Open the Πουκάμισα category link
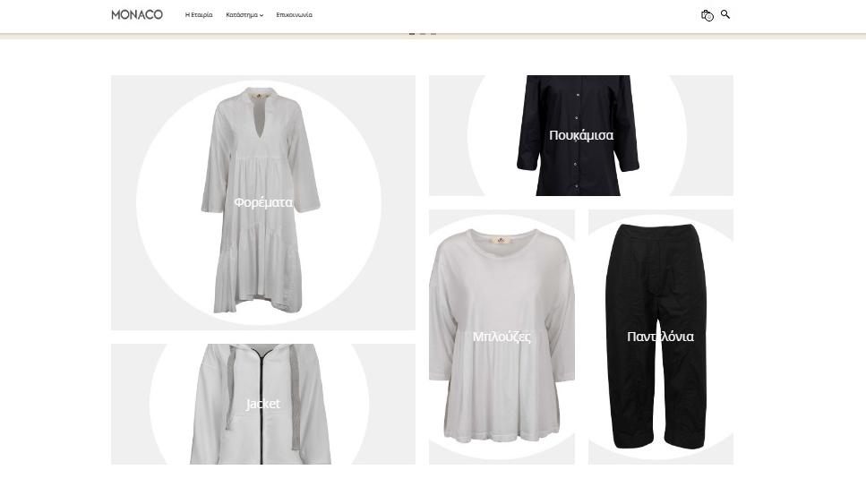This screenshot has width=866, height=504. tap(581, 135)
